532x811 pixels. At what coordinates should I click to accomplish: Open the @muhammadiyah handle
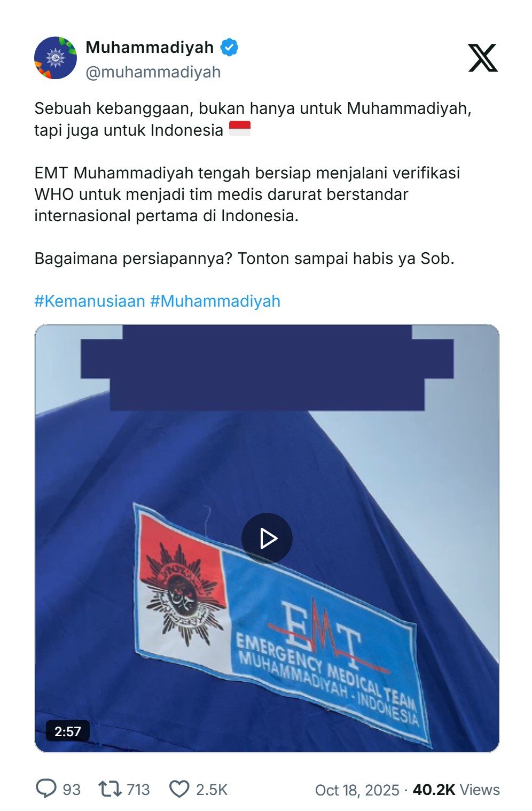point(153,72)
